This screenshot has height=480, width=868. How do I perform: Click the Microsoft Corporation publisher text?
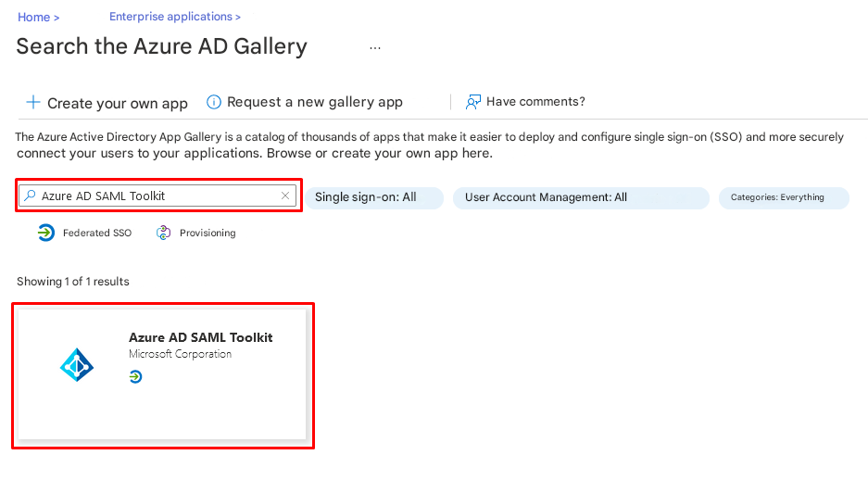(x=180, y=354)
